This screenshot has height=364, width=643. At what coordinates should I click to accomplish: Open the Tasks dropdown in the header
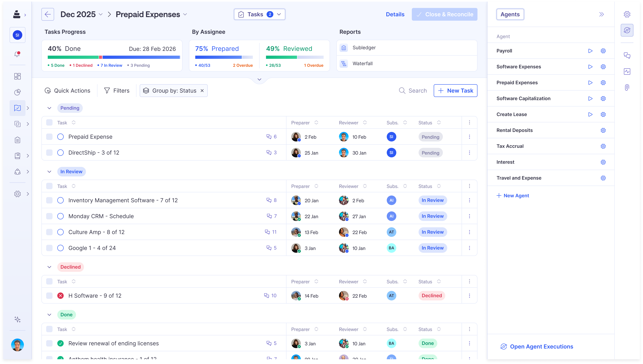(279, 14)
